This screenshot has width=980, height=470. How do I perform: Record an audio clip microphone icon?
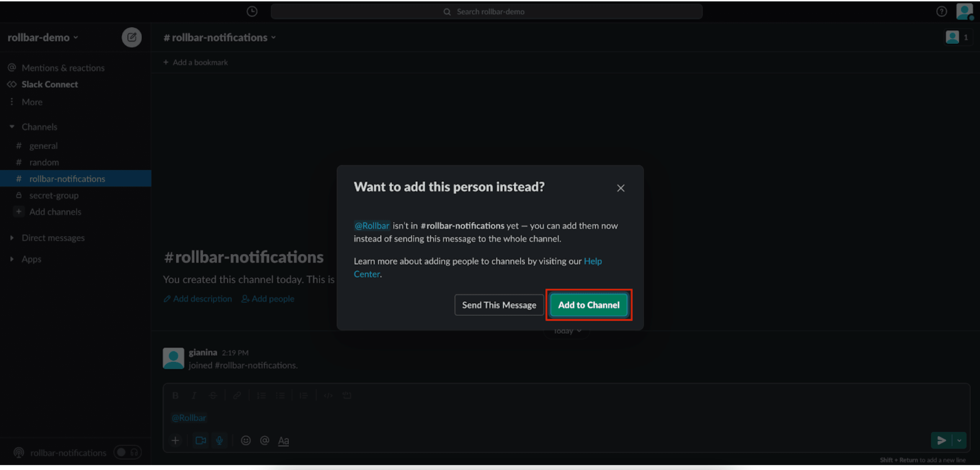[x=219, y=441]
